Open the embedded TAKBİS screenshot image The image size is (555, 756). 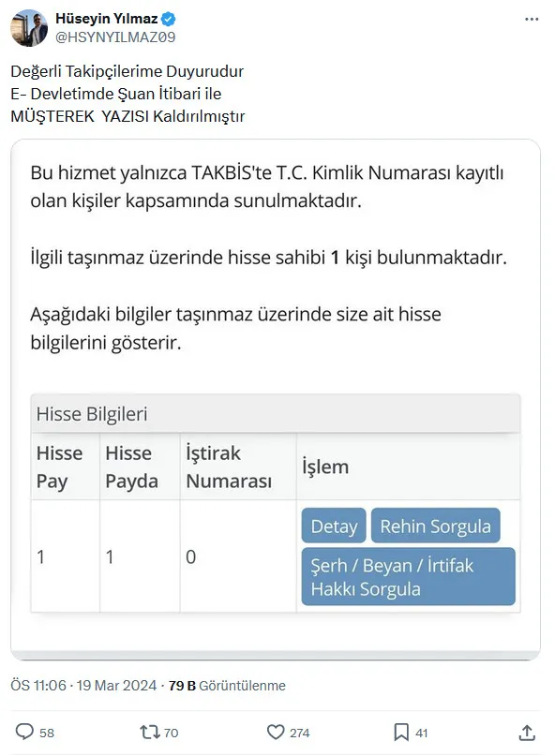277,393
